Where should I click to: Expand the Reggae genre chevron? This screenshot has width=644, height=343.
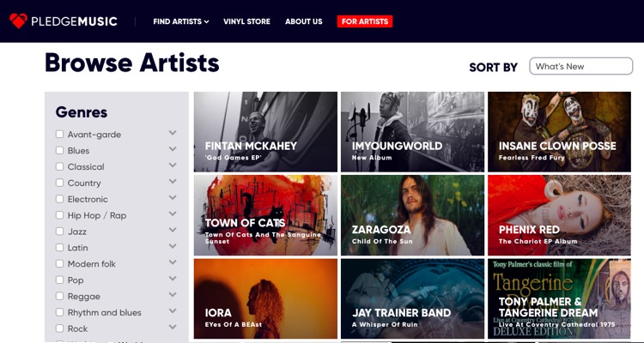point(173,295)
